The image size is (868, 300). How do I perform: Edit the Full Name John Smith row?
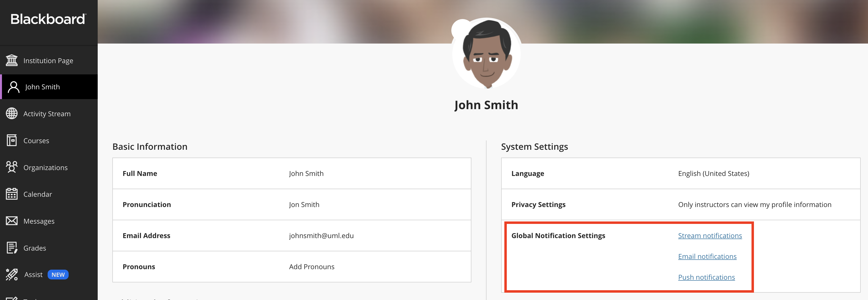pos(306,173)
